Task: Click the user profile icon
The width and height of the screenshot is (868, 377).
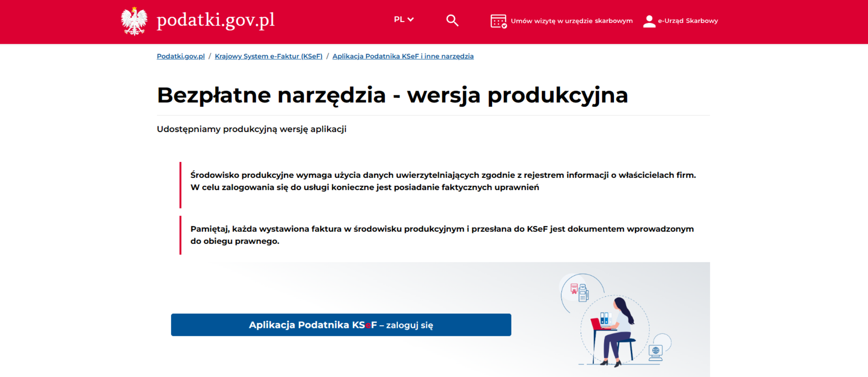Action: tap(649, 21)
